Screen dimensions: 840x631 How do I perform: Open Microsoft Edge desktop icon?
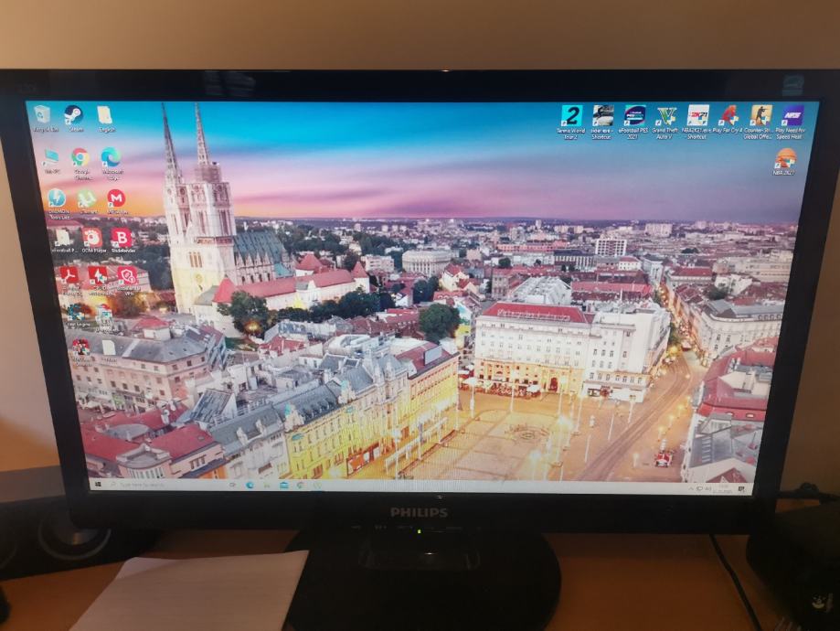(x=110, y=155)
